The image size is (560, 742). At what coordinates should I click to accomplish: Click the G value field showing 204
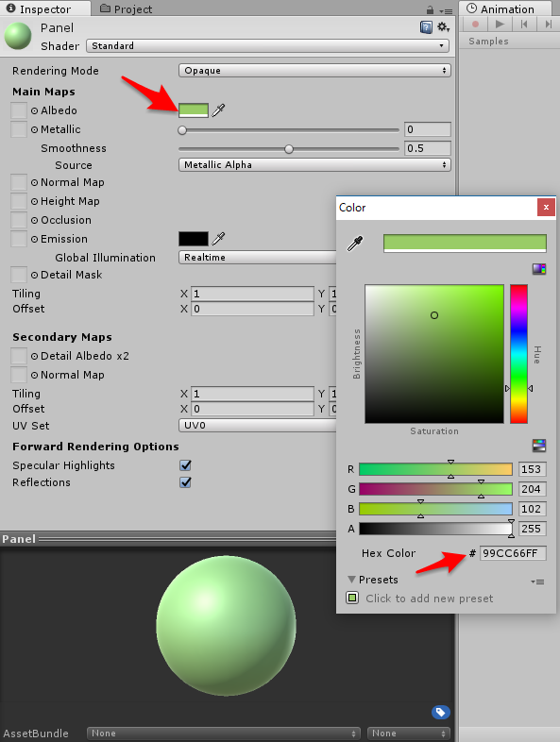tap(532, 489)
